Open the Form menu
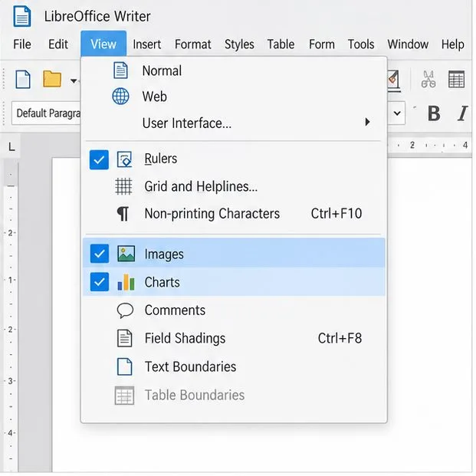This screenshot has height=476, width=476. coord(322,44)
